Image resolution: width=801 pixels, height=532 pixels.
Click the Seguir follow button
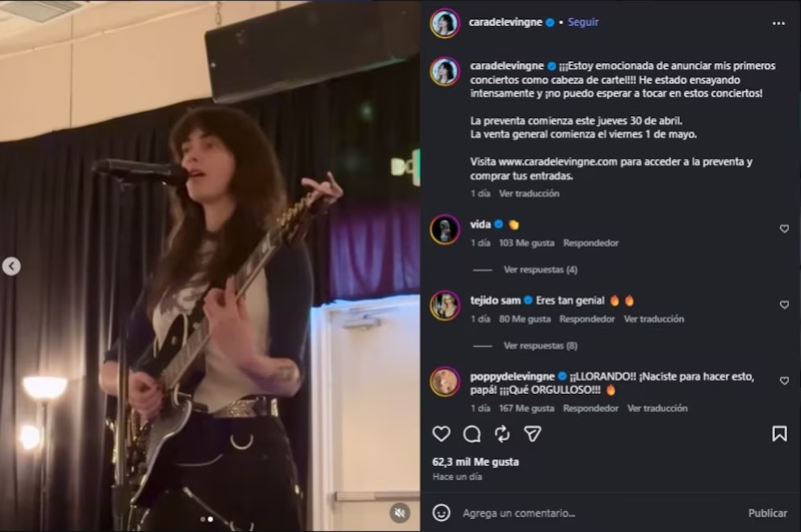coord(583,23)
